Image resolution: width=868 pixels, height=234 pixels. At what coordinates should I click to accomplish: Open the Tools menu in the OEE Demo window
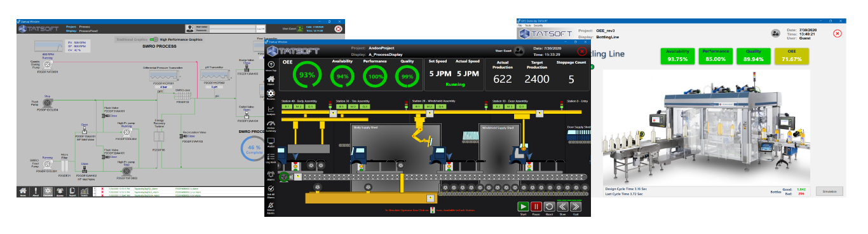coord(528,25)
